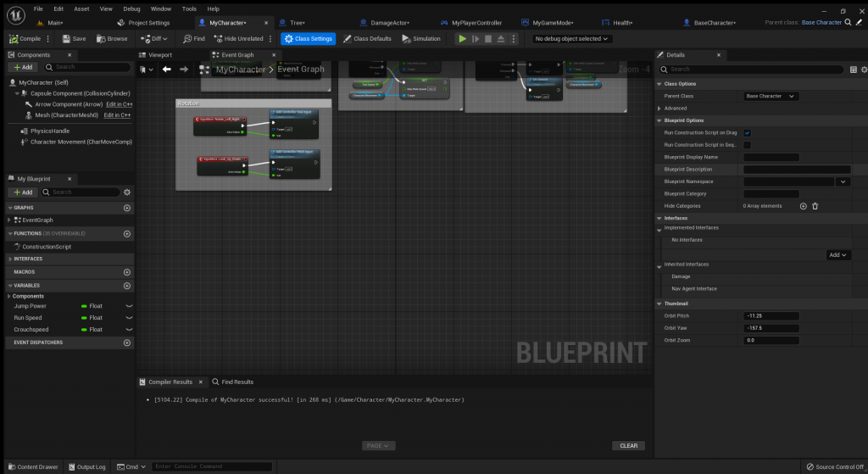This screenshot has height=474, width=868.
Task: Open Blueprint Namespace dropdown arrow
Action: [843, 181]
